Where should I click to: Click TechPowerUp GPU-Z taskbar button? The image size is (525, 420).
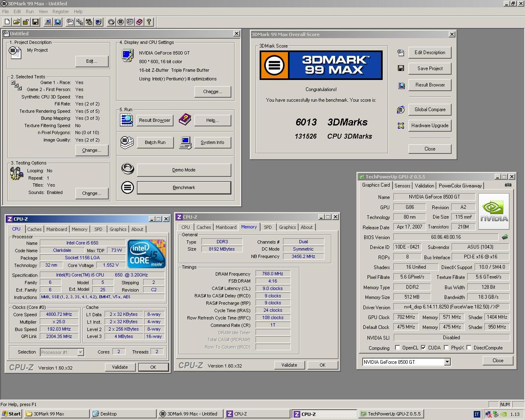pyautogui.click(x=391, y=414)
